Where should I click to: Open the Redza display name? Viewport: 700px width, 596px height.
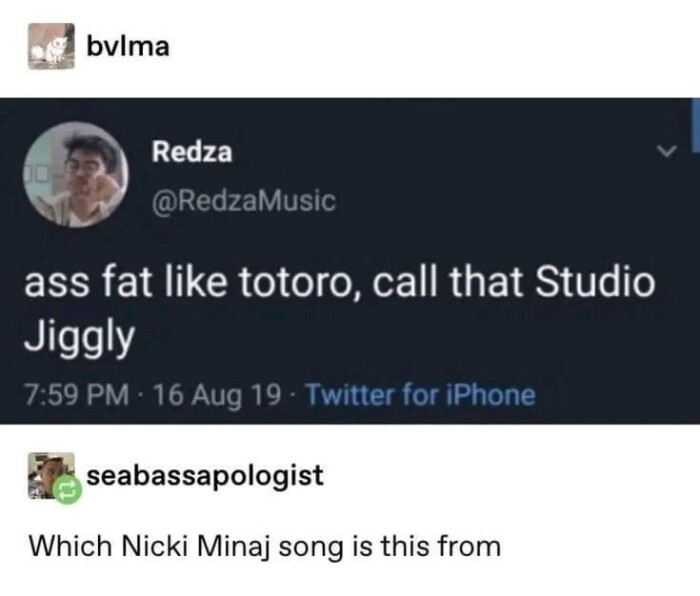pos(192,153)
